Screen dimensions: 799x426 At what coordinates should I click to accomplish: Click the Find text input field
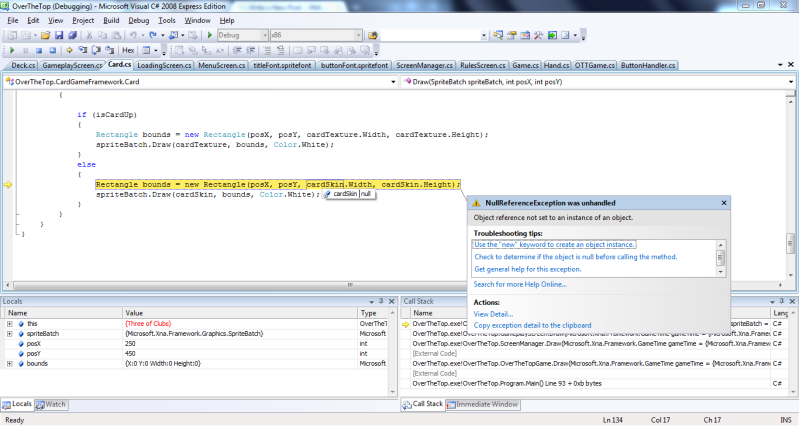click(x=430, y=35)
